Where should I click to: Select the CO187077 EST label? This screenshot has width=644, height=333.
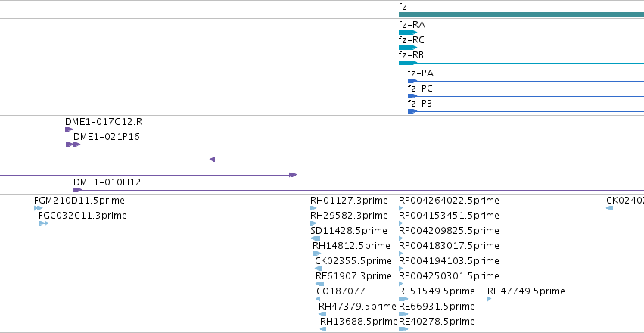(341, 291)
